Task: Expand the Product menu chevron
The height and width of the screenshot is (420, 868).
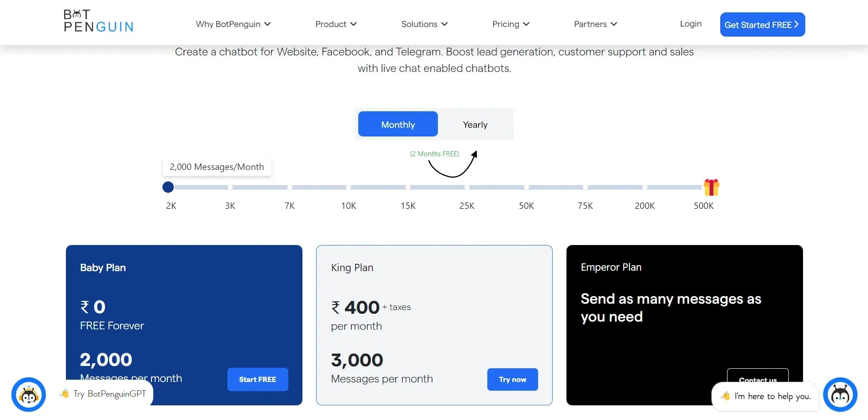Action: point(353,24)
